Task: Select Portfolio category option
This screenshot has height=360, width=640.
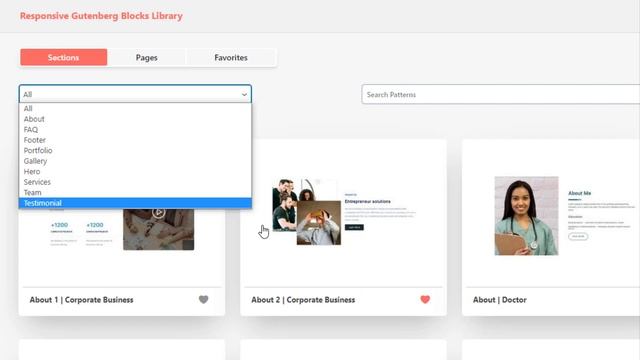Action: coord(135,151)
